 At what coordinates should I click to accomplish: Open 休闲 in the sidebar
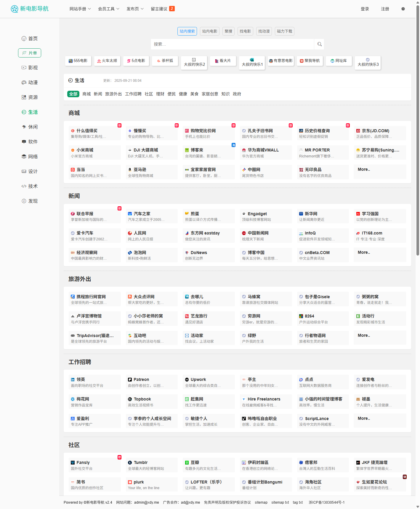coord(30,127)
